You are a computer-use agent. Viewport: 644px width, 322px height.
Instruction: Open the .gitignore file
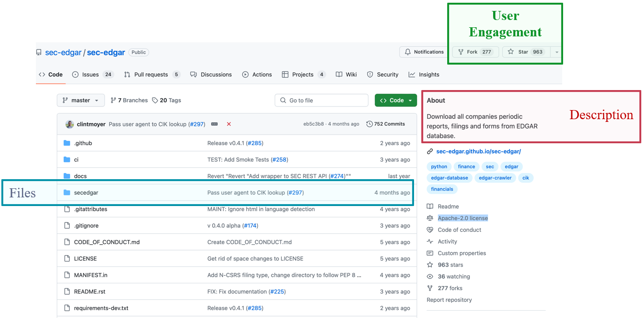[86, 226]
